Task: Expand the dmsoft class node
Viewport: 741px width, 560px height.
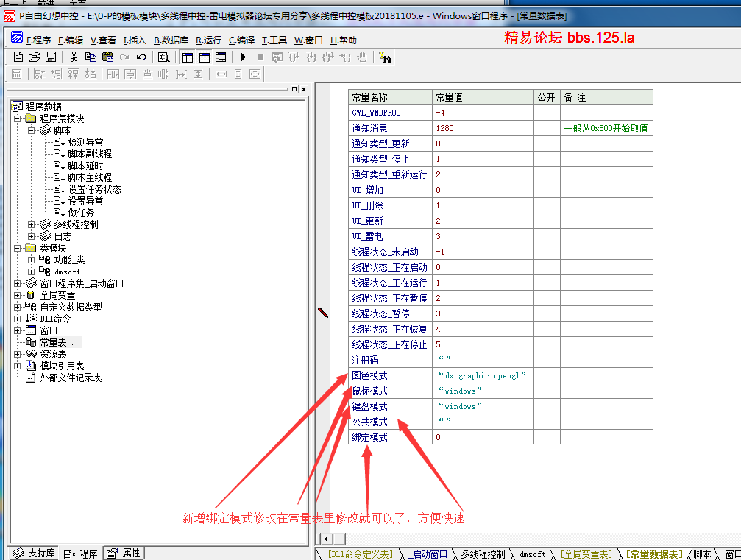Action: (31, 272)
